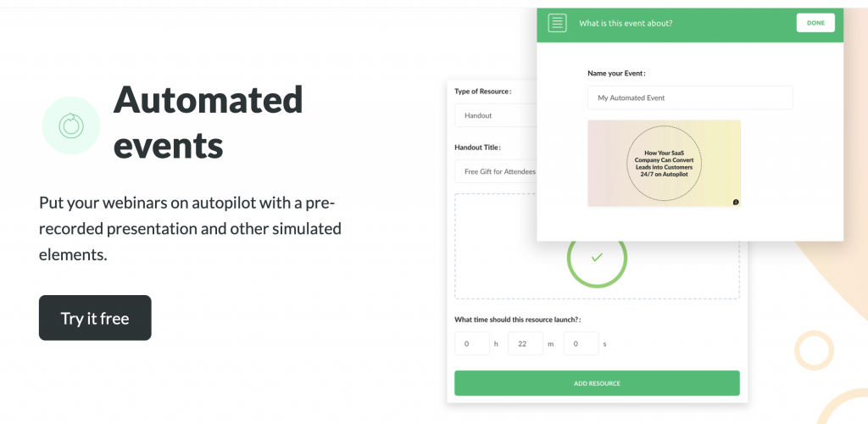Select the Name your Event input field
Viewport: 868px width, 424px height.
click(690, 98)
